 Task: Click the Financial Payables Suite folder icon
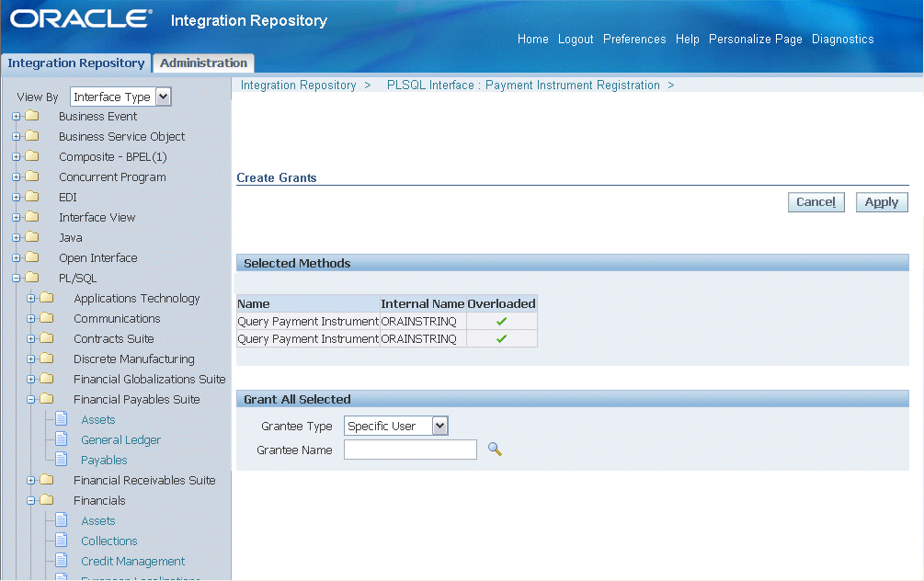pyautogui.click(x=47, y=399)
